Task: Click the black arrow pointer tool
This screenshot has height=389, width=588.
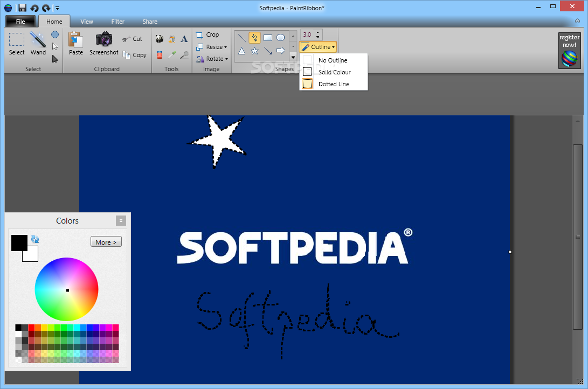Action: click(x=55, y=59)
